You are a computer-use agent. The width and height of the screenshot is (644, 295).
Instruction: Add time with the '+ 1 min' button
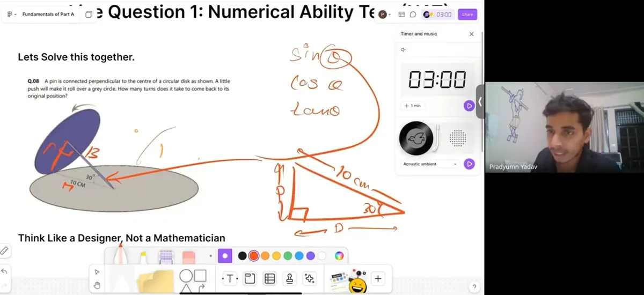[412, 106]
